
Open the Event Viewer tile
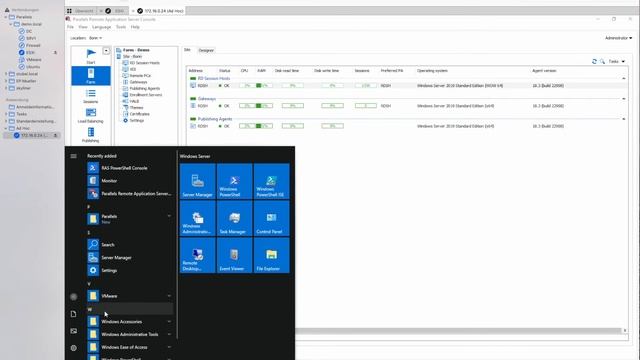coord(234,255)
